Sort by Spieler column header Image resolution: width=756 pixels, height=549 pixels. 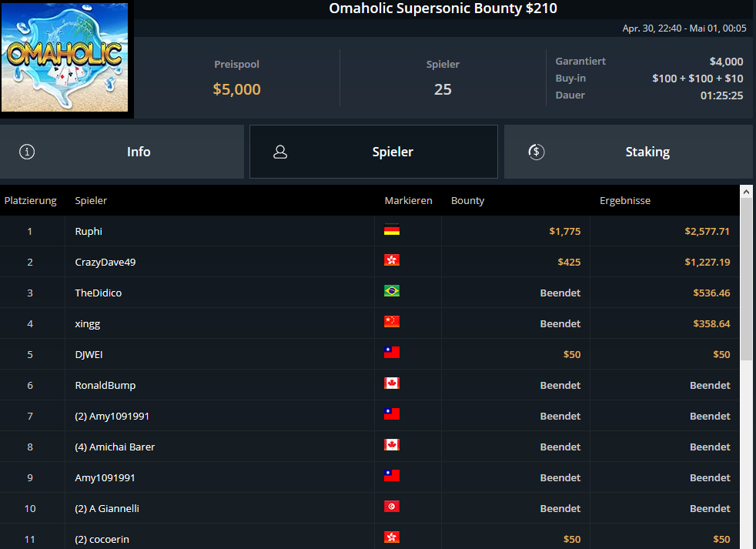tap(91, 201)
